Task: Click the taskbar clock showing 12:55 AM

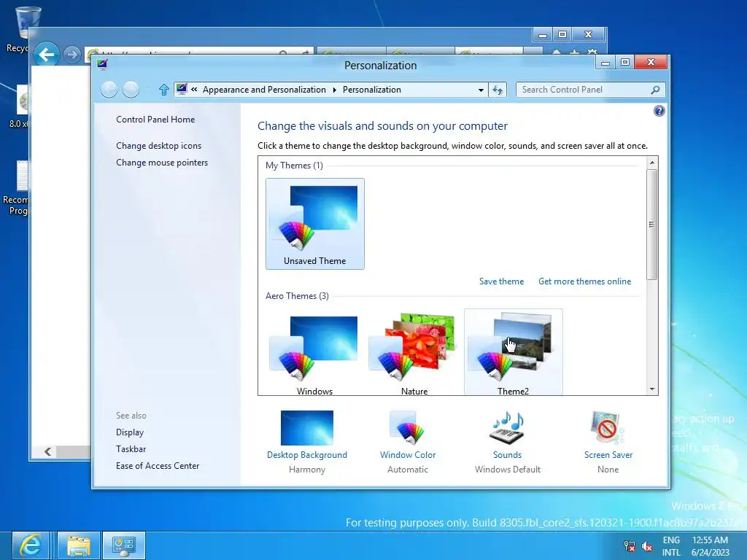Action: tap(710, 546)
